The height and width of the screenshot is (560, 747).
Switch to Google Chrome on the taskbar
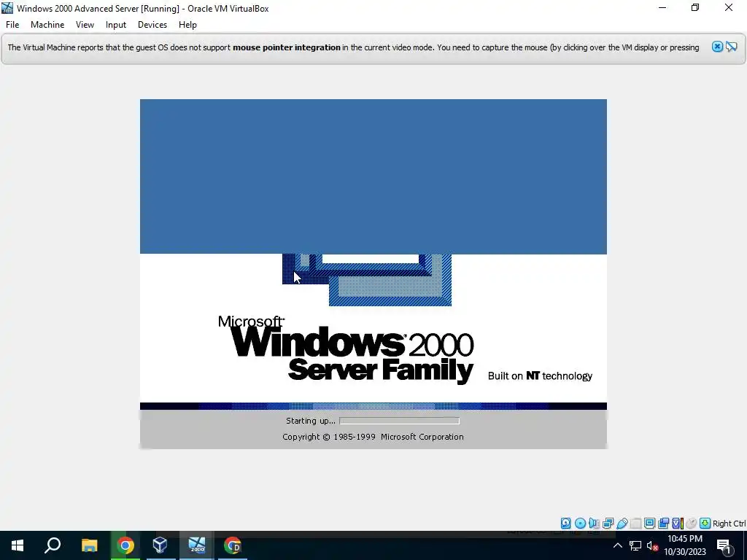(125, 545)
